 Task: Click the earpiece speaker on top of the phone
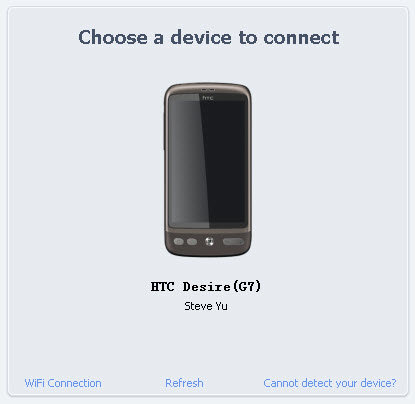tap(208, 90)
